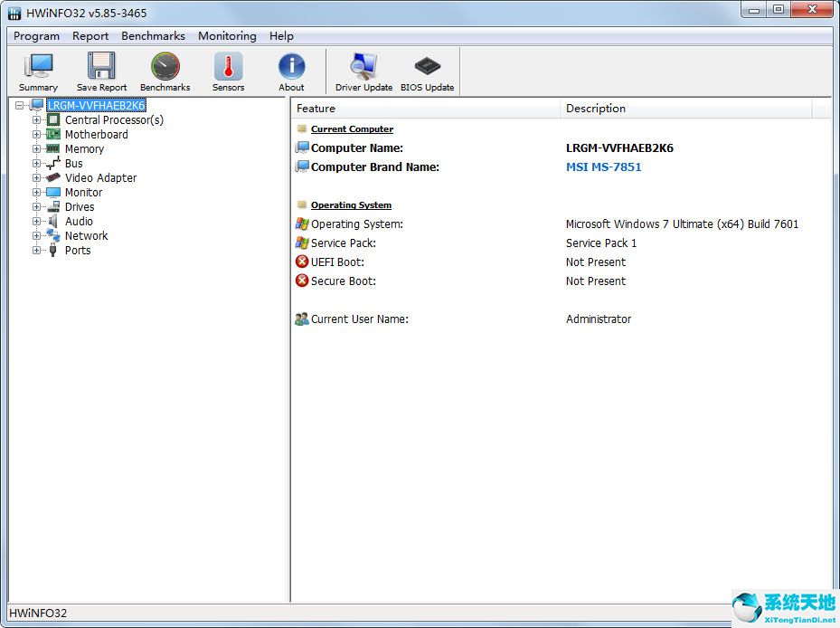Viewport: 840px width, 628px height.
Task: Collapse the LRGM-VVFHAEB2K6 root node
Action: coord(19,106)
